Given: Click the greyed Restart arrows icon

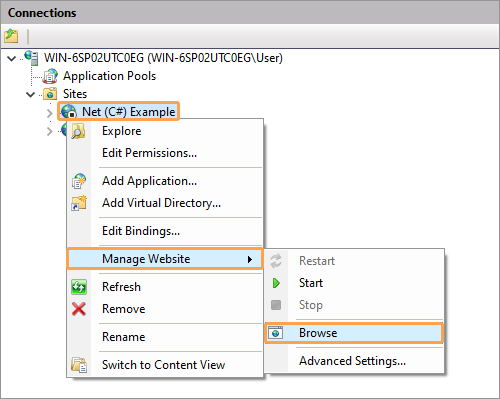Looking at the screenshot, I should [x=276, y=261].
